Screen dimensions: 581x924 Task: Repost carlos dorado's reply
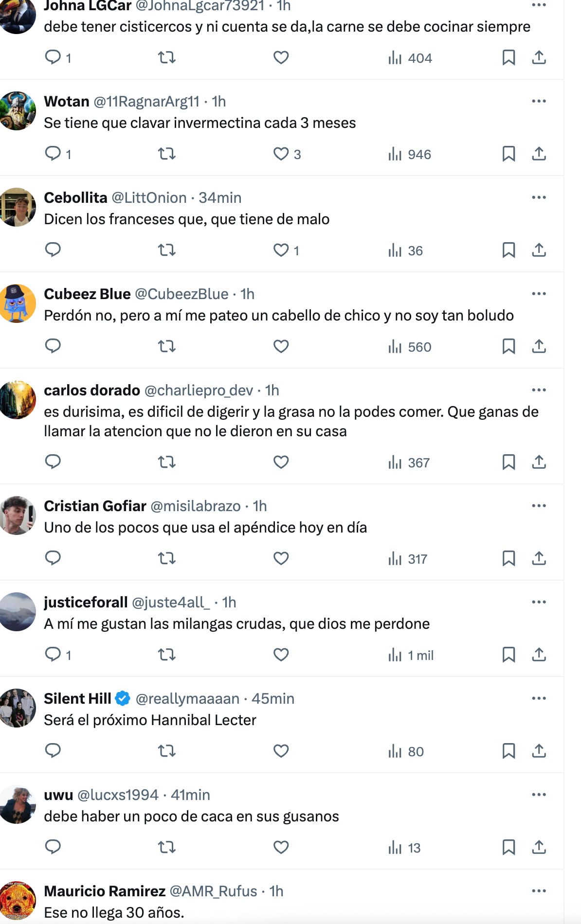[x=167, y=462]
